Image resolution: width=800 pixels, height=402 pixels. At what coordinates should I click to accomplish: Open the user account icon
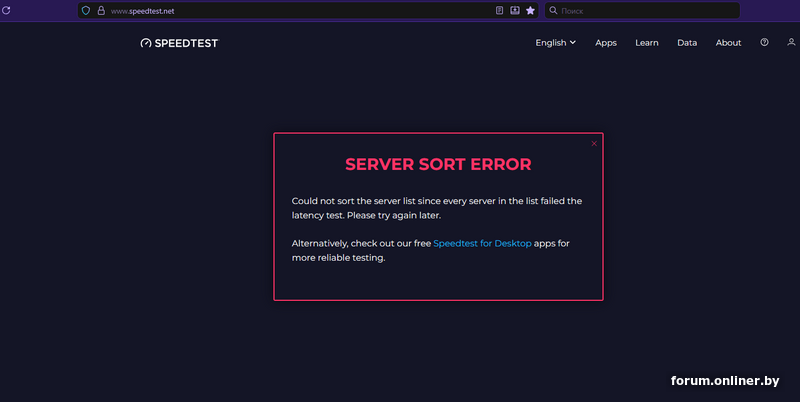point(791,42)
